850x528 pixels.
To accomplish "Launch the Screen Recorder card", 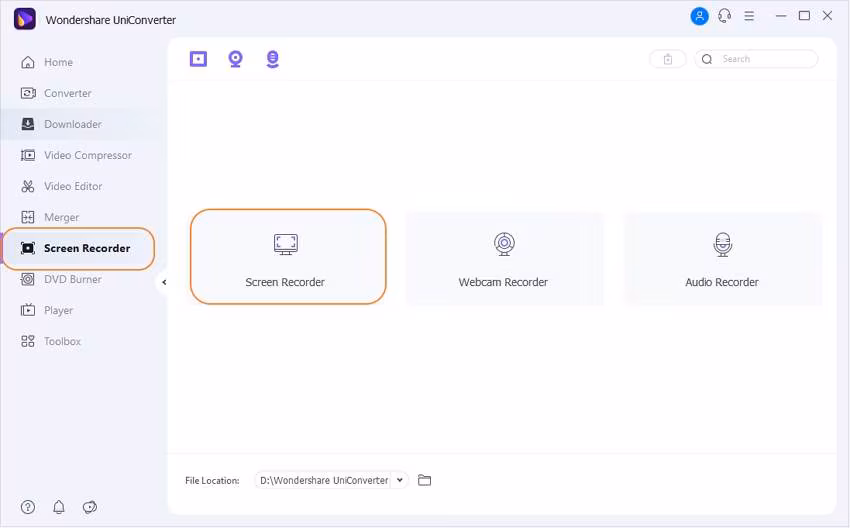I will (288, 256).
